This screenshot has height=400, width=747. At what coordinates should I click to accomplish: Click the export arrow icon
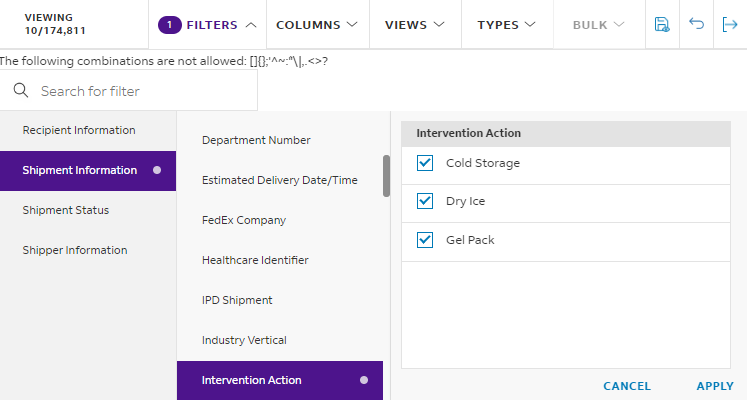click(730, 24)
